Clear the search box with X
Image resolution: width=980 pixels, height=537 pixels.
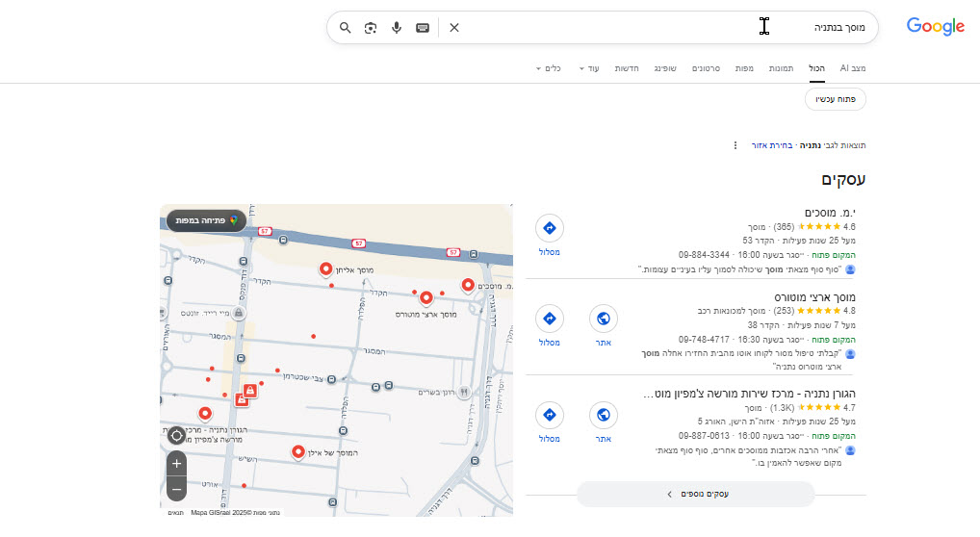[x=454, y=28]
